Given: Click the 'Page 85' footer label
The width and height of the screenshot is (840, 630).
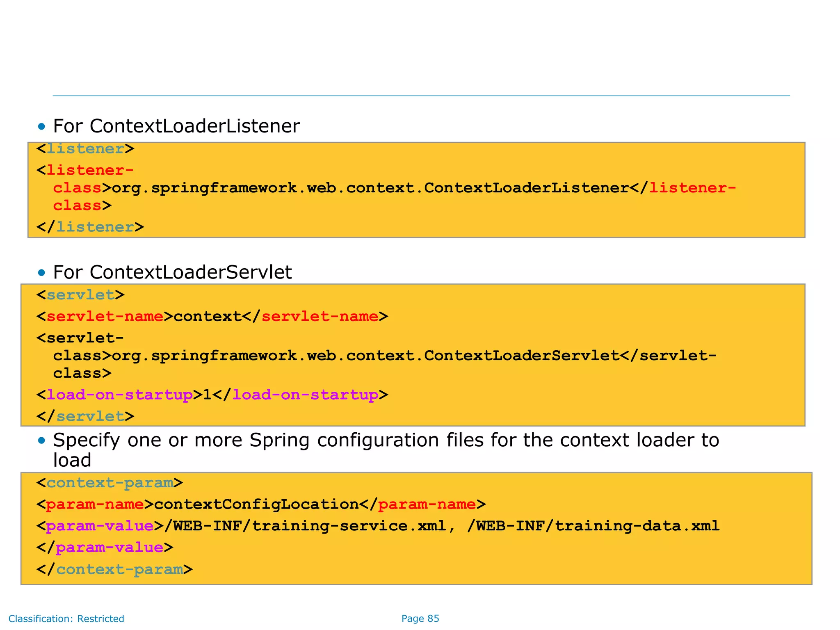Looking at the screenshot, I should coord(420,619).
